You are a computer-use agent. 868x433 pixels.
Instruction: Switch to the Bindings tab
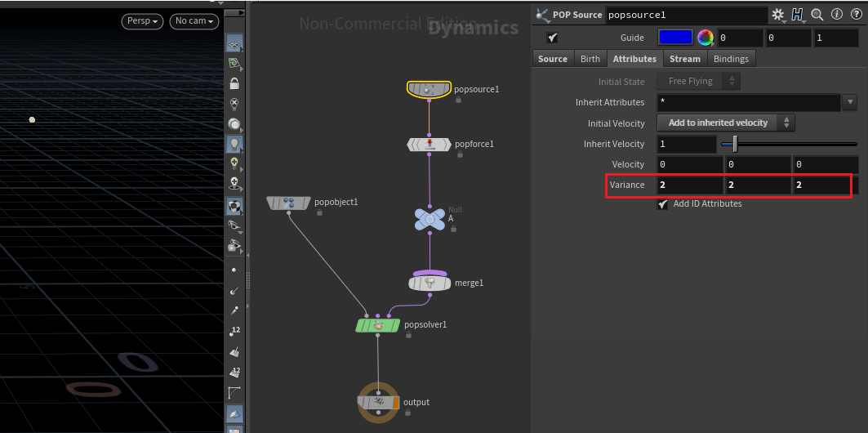pyautogui.click(x=731, y=59)
